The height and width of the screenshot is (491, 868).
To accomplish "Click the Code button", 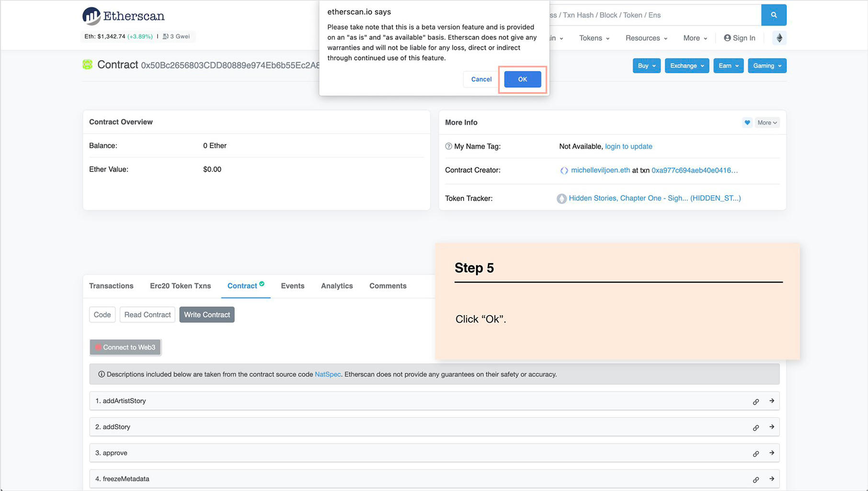I will 102,315.
